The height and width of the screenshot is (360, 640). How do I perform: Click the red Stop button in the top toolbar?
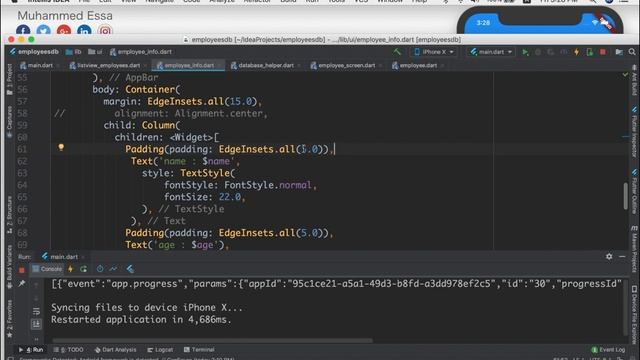(x=603, y=52)
